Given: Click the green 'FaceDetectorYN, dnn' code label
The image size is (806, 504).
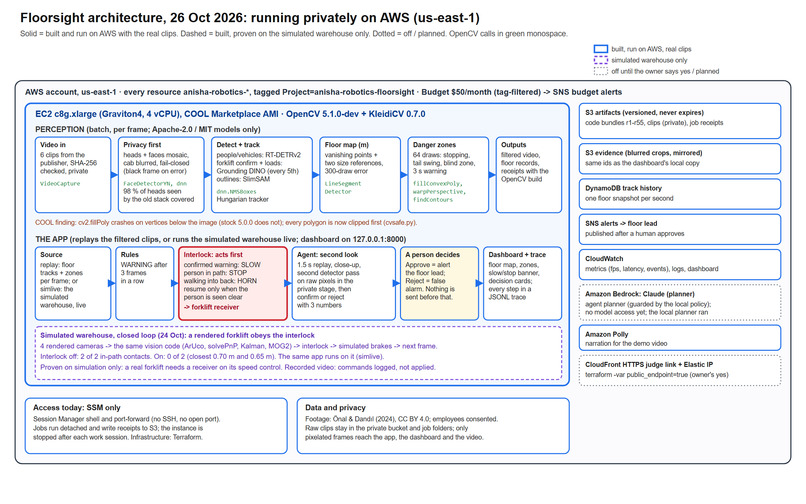Looking at the screenshot, I should click(x=155, y=184).
